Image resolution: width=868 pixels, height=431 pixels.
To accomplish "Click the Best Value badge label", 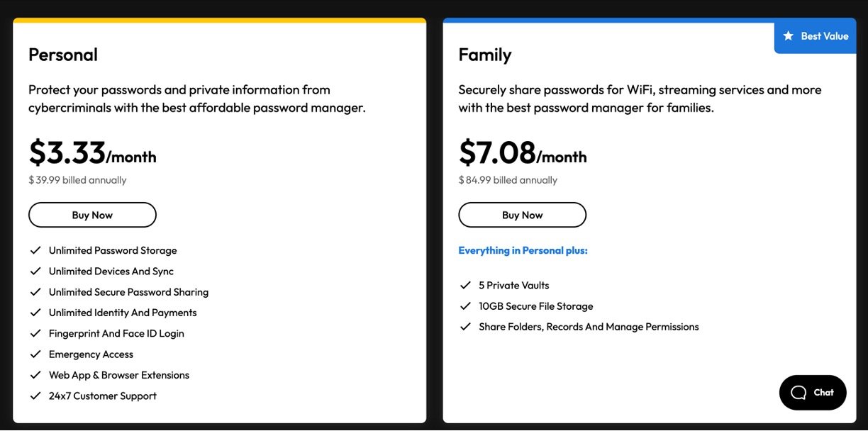I will (824, 36).
